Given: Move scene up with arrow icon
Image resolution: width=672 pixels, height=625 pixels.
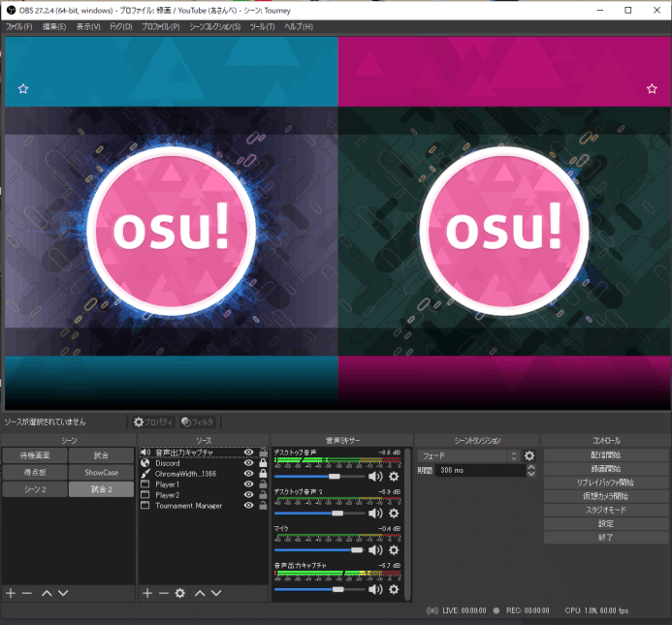Looking at the screenshot, I should pyautogui.click(x=47, y=593).
